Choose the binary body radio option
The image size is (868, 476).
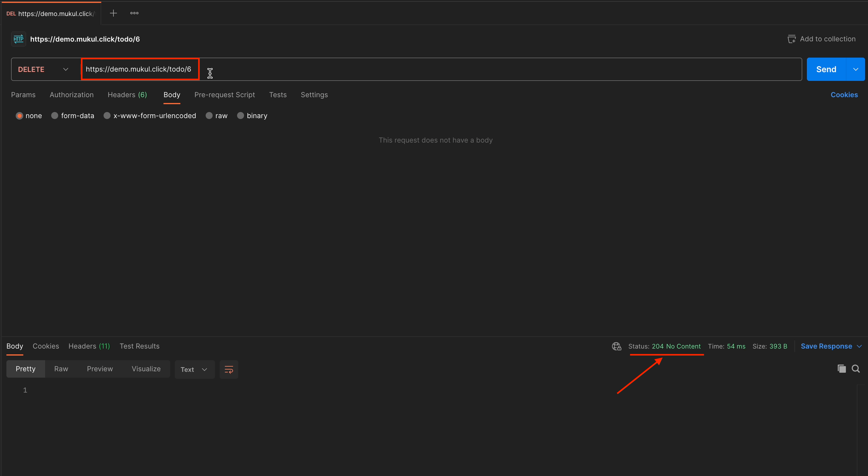[x=240, y=116]
